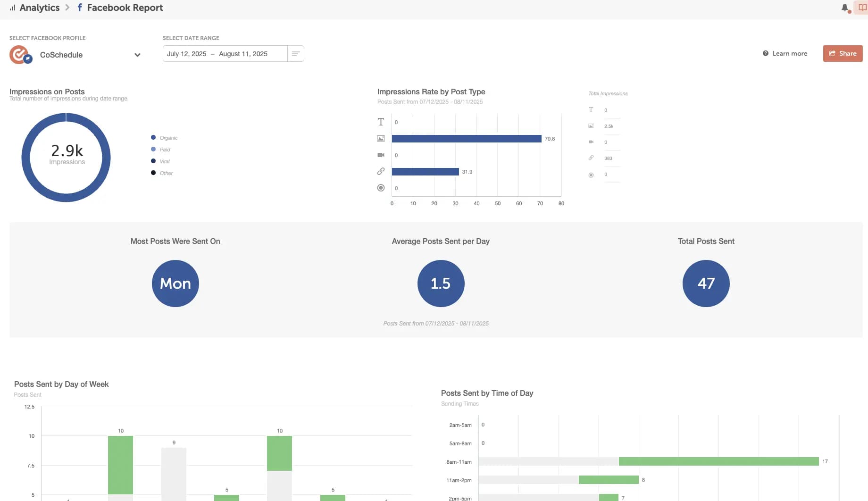
Task: Click the text post type icon in chart
Action: (381, 122)
